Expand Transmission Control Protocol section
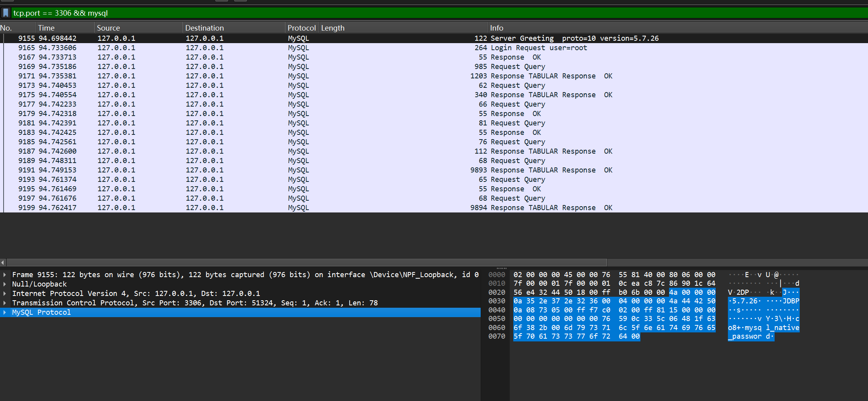 5,303
